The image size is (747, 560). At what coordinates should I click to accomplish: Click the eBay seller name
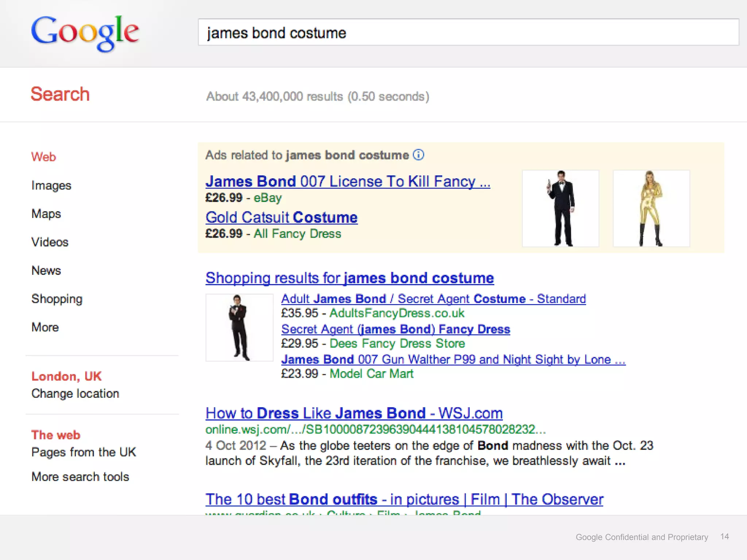click(268, 198)
